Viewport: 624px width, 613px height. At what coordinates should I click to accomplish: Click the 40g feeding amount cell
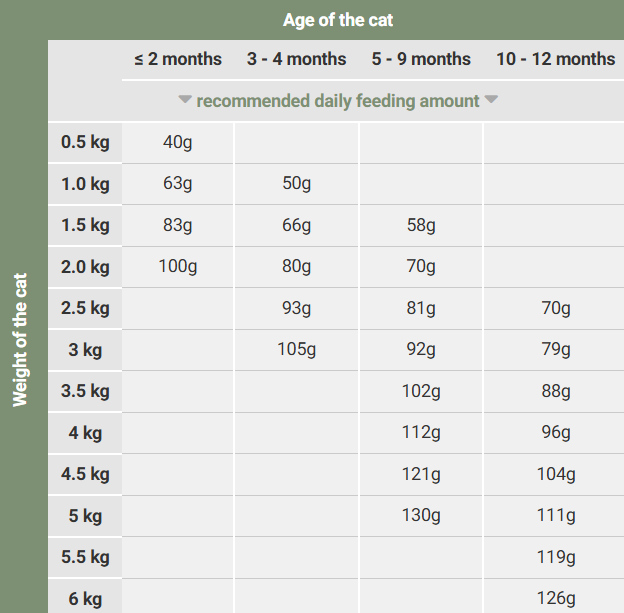click(178, 142)
